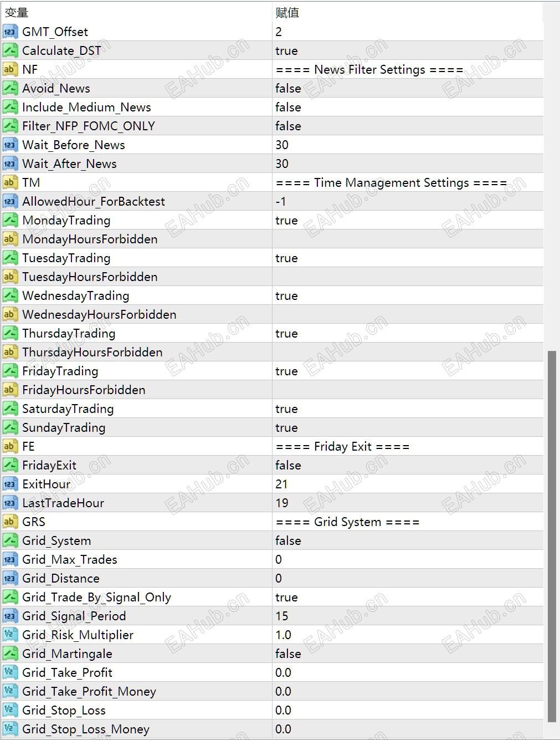The width and height of the screenshot is (560, 740).
Task: Click the integer icon beside ExitHour
Action: pyautogui.click(x=10, y=484)
